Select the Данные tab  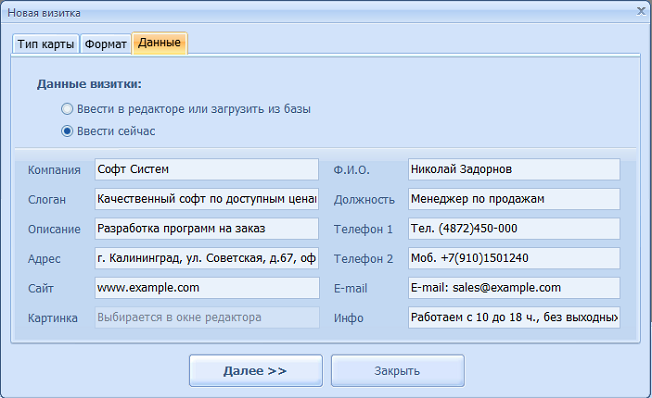pyautogui.click(x=160, y=43)
